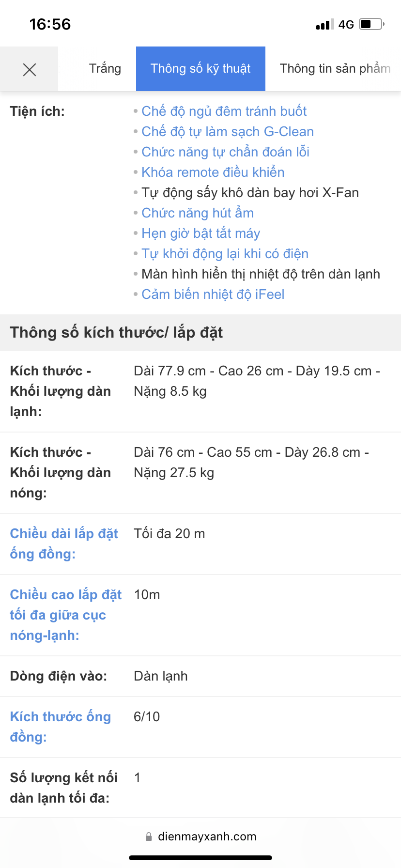Tap Tự khởi động lại khi có điện

pyautogui.click(x=225, y=254)
